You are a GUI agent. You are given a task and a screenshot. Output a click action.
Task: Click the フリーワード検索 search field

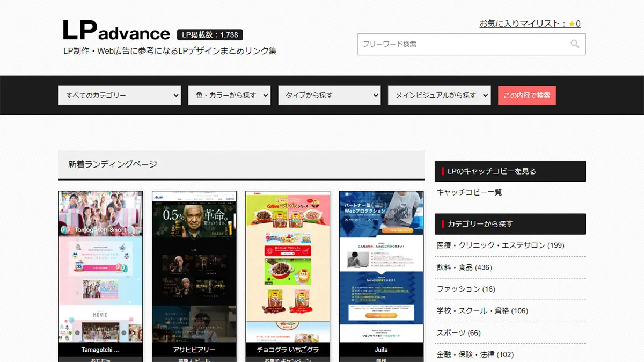[462, 44]
